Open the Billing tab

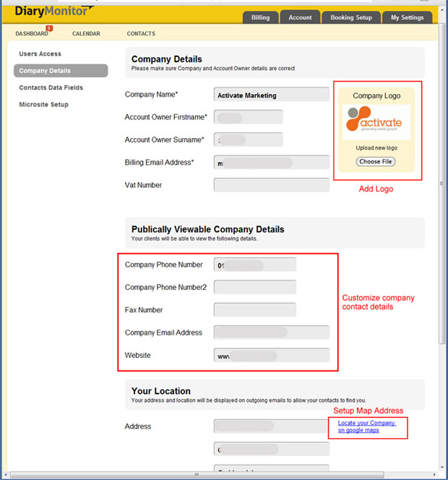[x=261, y=17]
